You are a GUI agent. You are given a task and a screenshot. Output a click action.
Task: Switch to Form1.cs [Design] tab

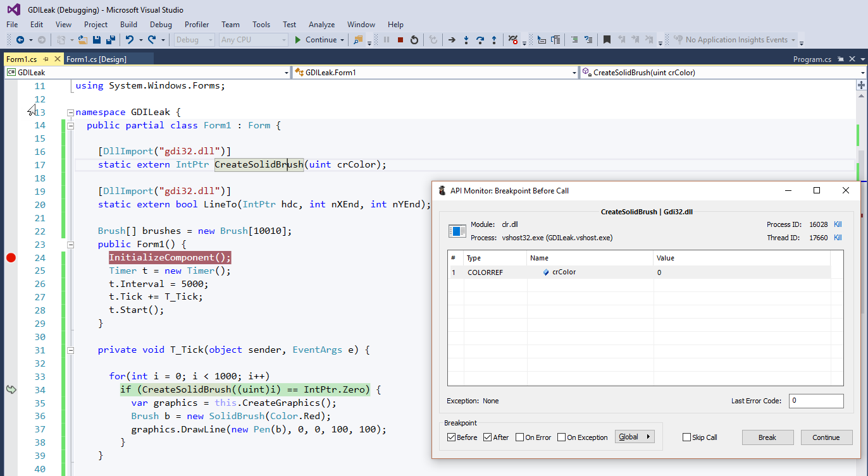click(x=96, y=59)
